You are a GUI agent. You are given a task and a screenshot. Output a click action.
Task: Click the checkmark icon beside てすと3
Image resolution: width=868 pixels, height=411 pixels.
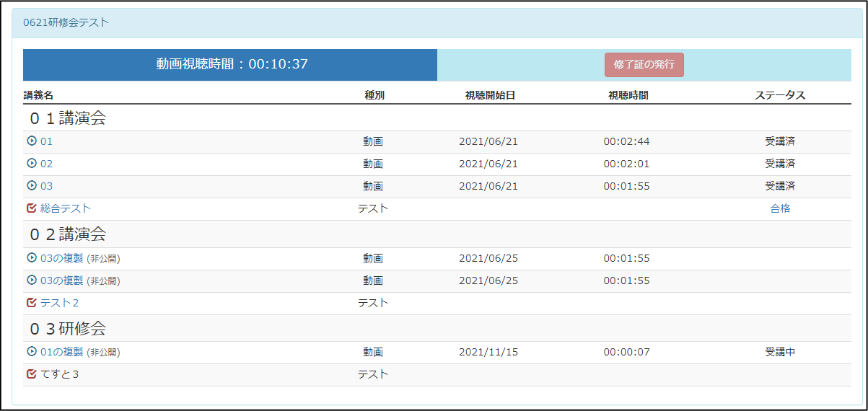[31, 374]
